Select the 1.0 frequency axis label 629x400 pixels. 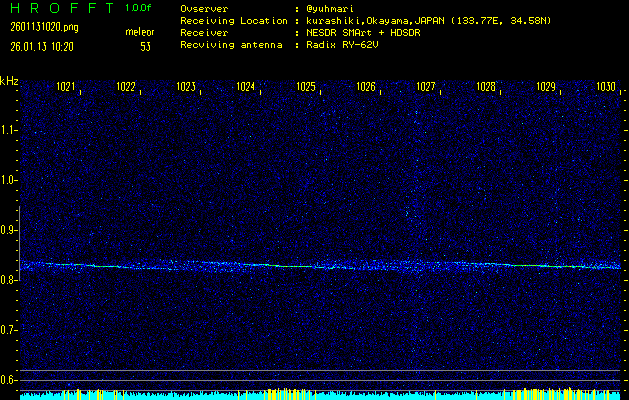pos(9,180)
